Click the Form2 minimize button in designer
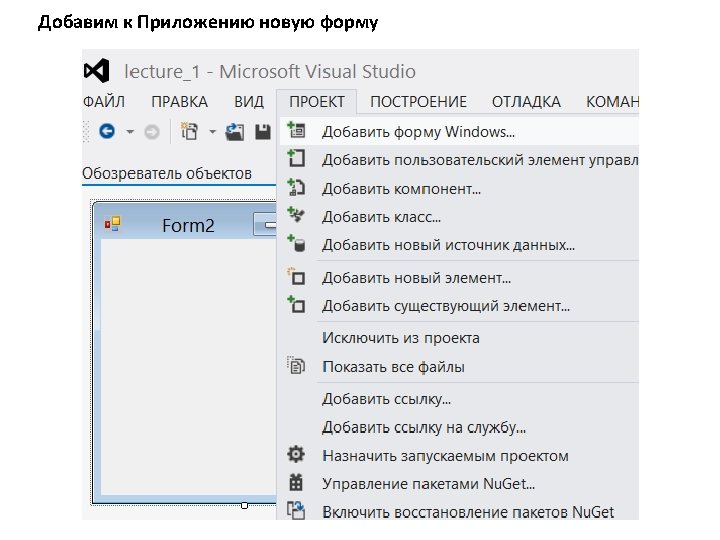This screenshot has height=540, width=720. [265, 225]
